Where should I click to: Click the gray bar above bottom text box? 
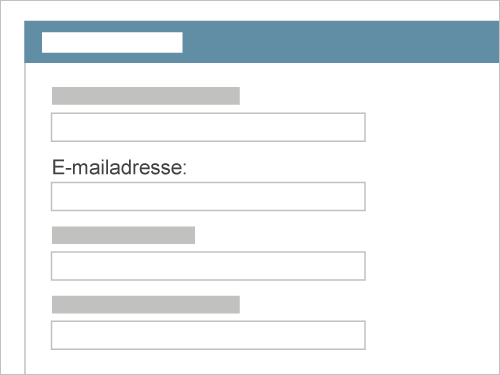[146, 305]
